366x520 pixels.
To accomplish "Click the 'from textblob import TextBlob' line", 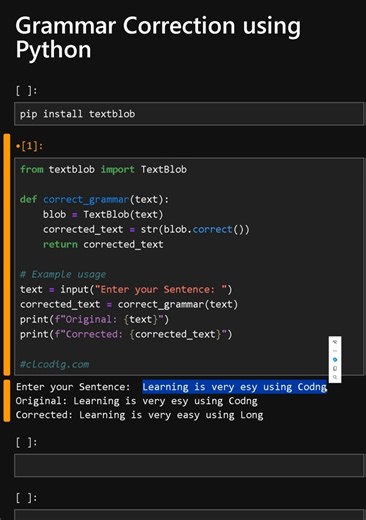I will 103,169.
